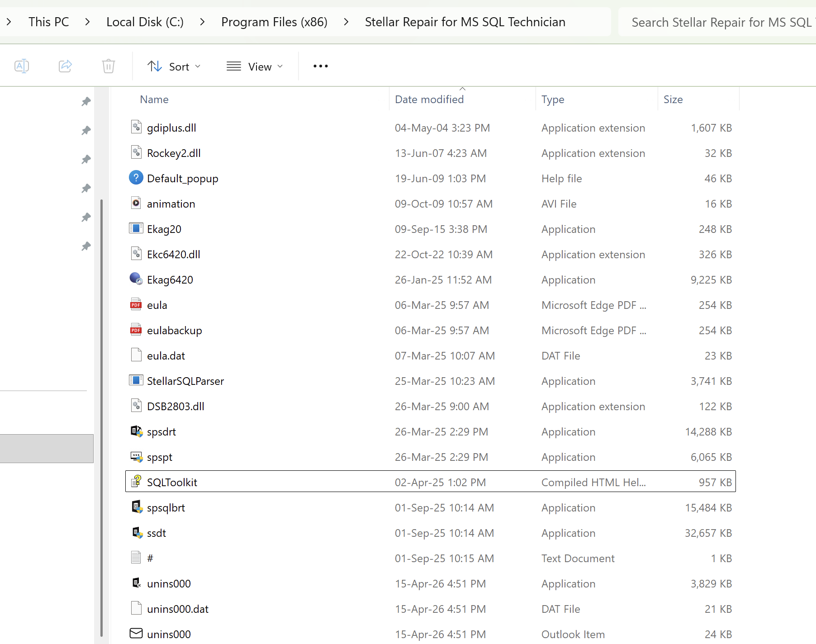Select the eula.dat file icon
This screenshot has width=816, height=644.
click(136, 355)
